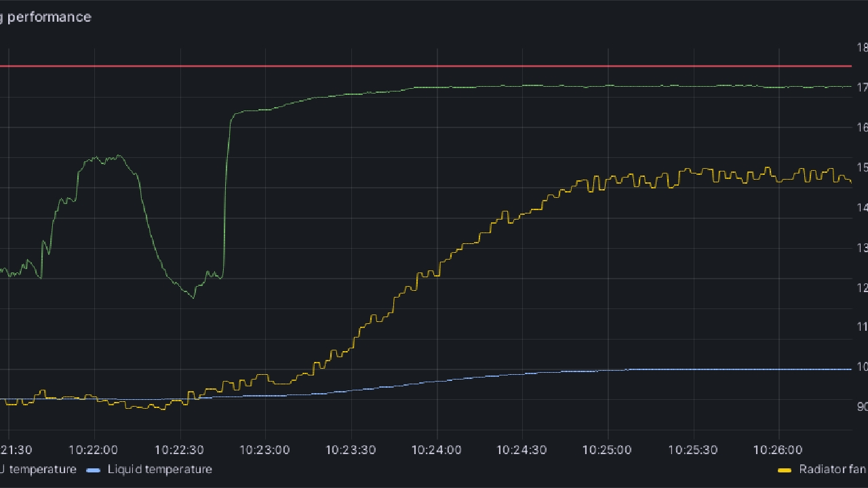Select the 10:23:00 tick on time axis
The width and height of the screenshot is (868, 488).
coord(265,449)
